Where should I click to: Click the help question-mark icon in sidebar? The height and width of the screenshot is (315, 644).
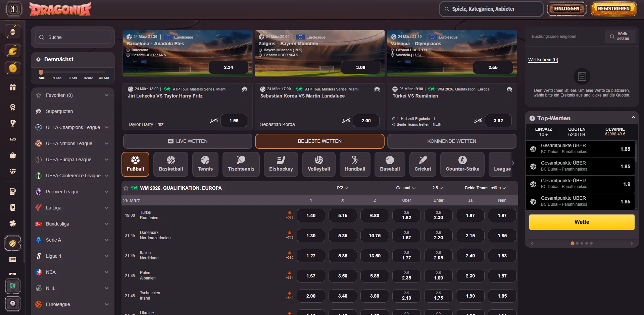(13, 304)
